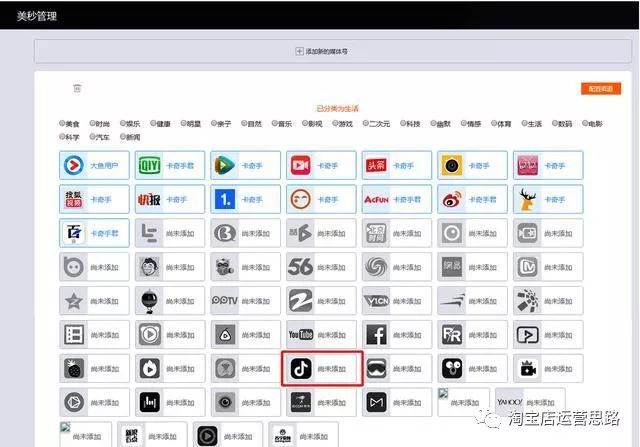Screen dimensions: 640x447
Task: Choose the 科技 category radio
Action: [x=403, y=123]
